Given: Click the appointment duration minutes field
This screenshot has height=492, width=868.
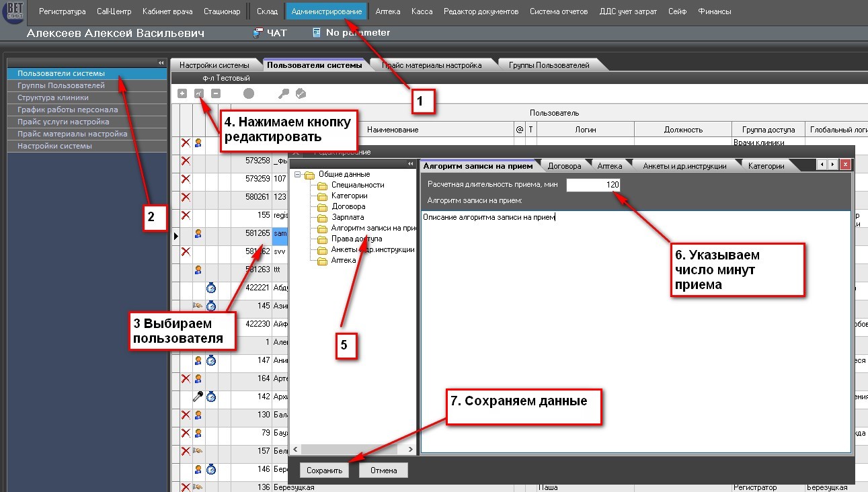Looking at the screenshot, I should tap(592, 185).
